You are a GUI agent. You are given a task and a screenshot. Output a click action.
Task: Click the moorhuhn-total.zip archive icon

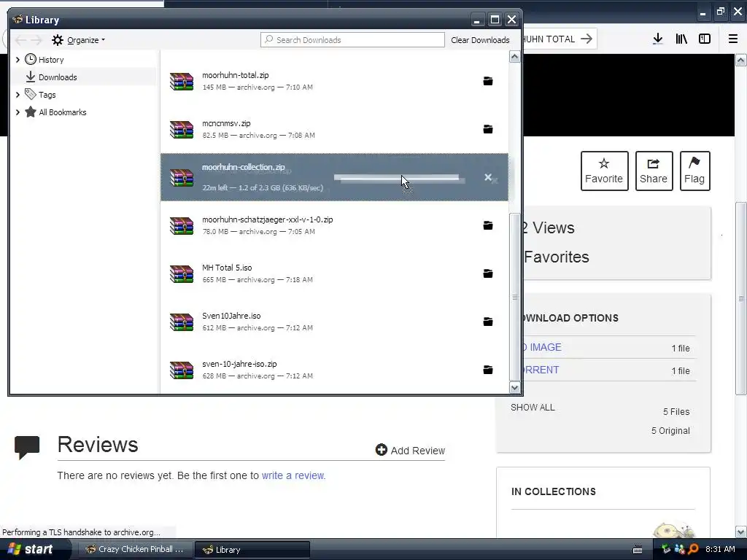182,81
